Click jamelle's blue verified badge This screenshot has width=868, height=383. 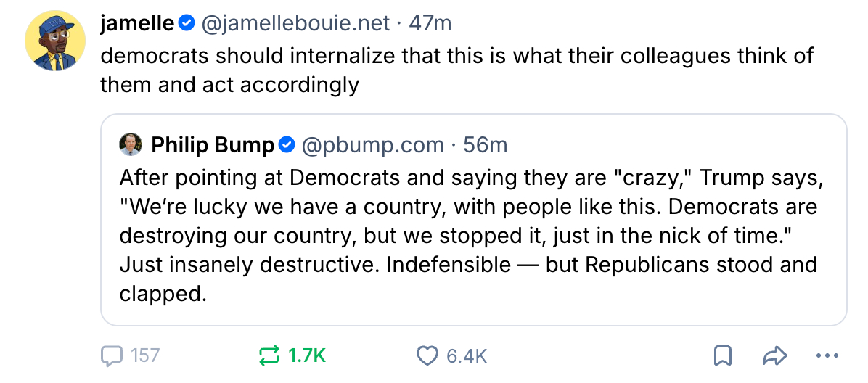(x=187, y=24)
